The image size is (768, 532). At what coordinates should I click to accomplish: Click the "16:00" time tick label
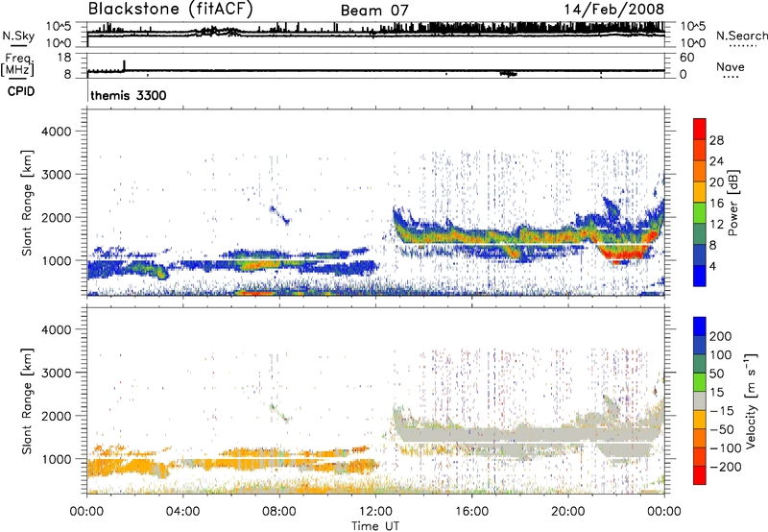click(x=471, y=512)
